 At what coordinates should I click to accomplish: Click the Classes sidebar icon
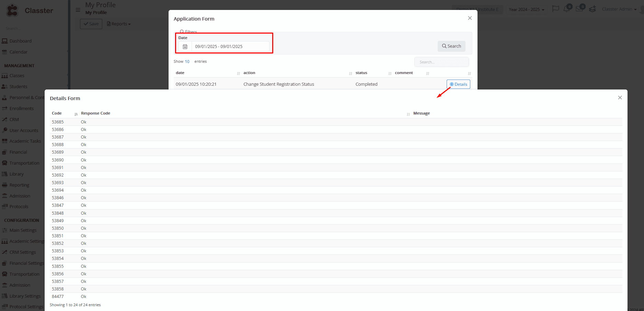click(x=4, y=75)
